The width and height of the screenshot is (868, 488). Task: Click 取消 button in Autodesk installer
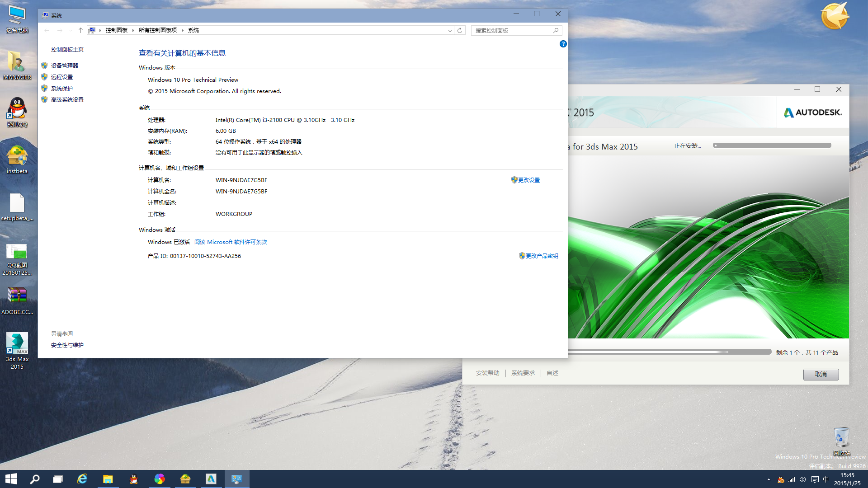821,374
